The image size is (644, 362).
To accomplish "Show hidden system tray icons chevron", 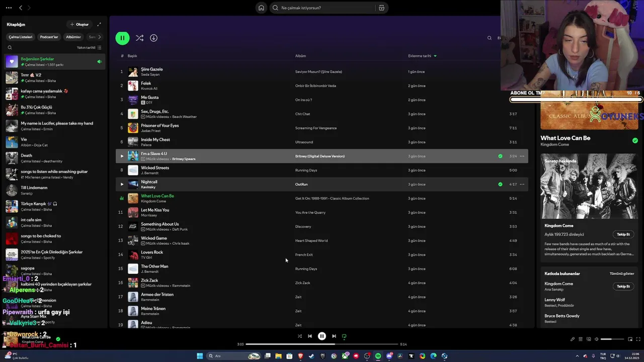I will (x=578, y=356).
